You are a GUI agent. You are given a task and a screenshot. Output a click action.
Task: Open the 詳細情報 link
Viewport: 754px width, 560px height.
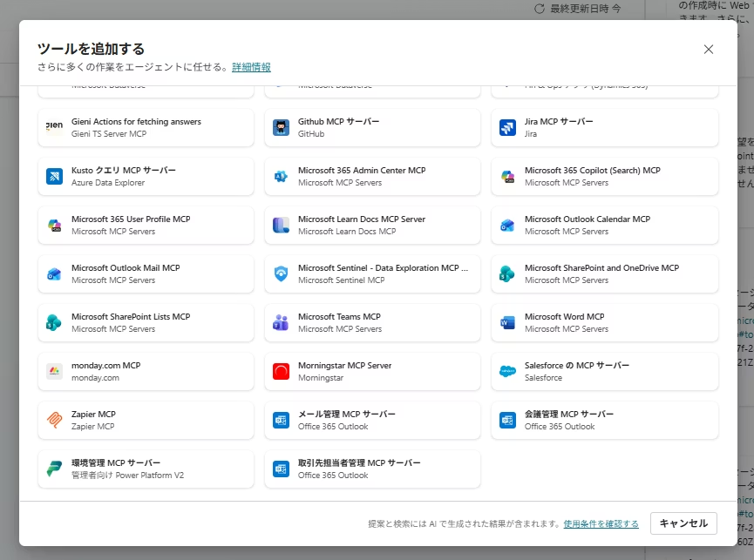pyautogui.click(x=251, y=67)
